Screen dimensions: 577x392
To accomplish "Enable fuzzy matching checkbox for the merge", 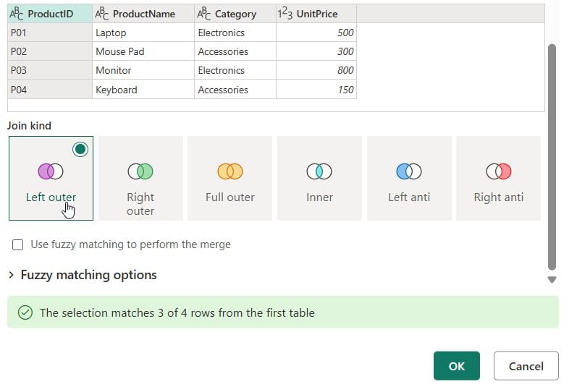I will point(17,245).
